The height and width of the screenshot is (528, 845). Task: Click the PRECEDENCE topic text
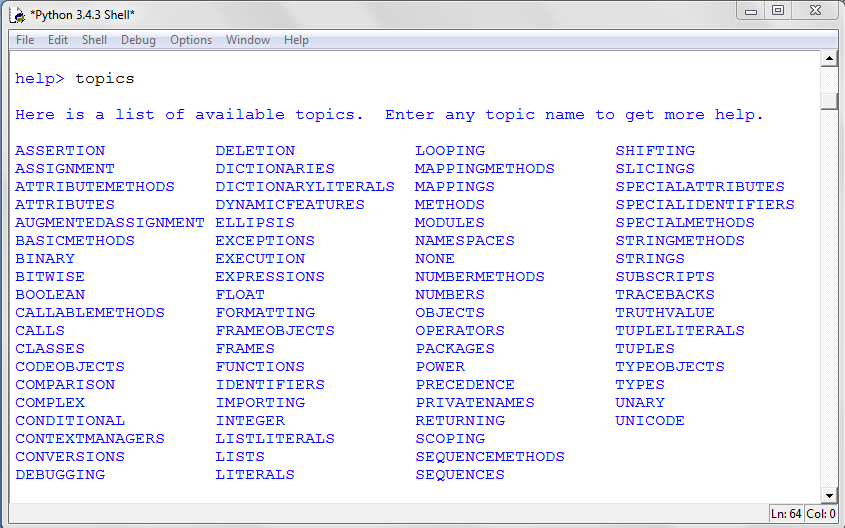tap(465, 385)
